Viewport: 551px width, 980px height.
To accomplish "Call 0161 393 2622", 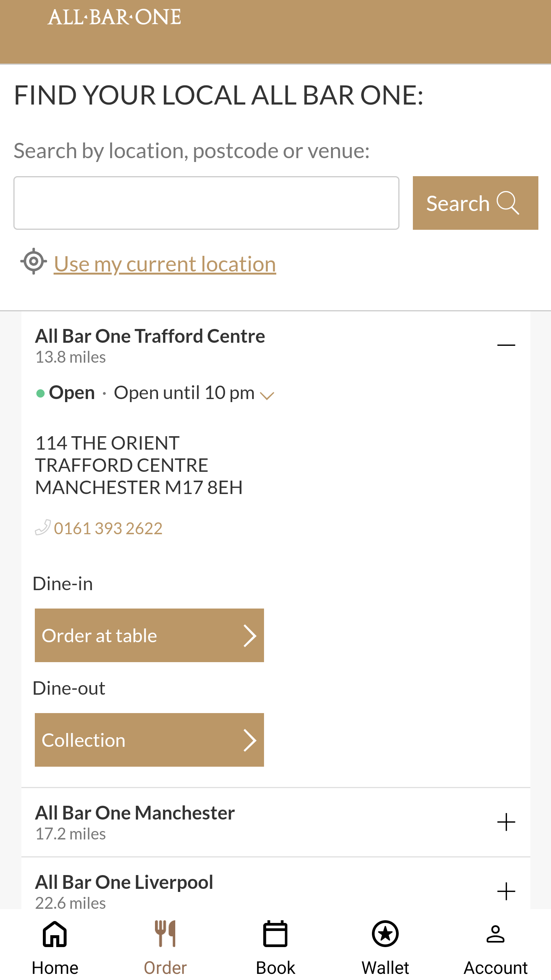I will [108, 528].
